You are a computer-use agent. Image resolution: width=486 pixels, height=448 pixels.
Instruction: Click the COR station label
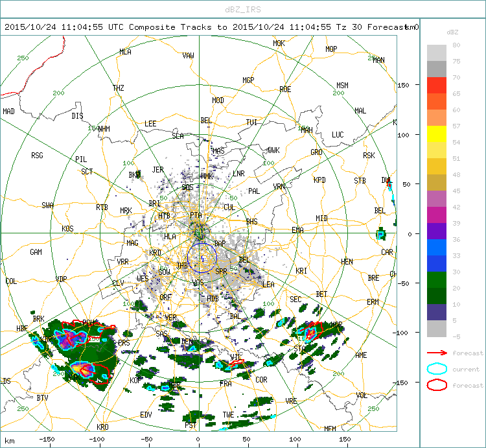click(261, 380)
